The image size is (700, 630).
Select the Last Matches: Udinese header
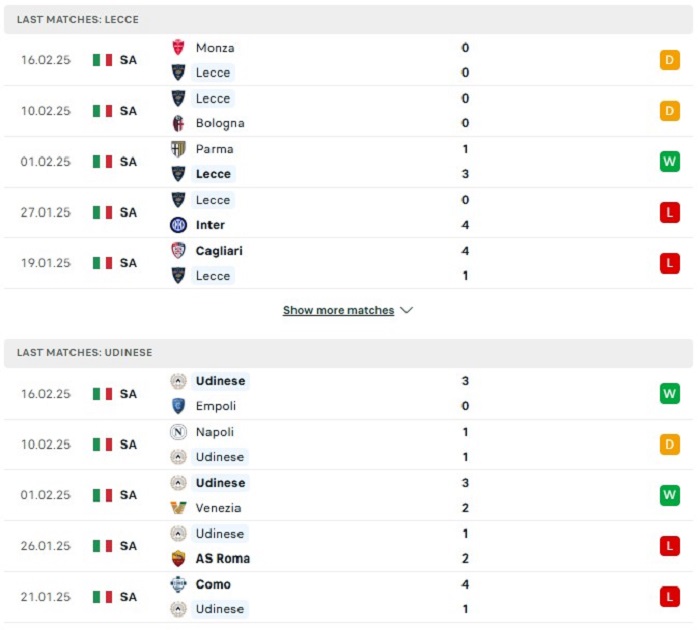348,353
